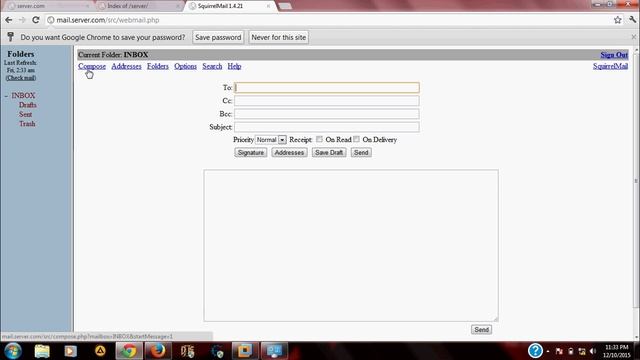Open the remote desktop taskbar icon
Screen dimensions: 640x360
coord(274,351)
